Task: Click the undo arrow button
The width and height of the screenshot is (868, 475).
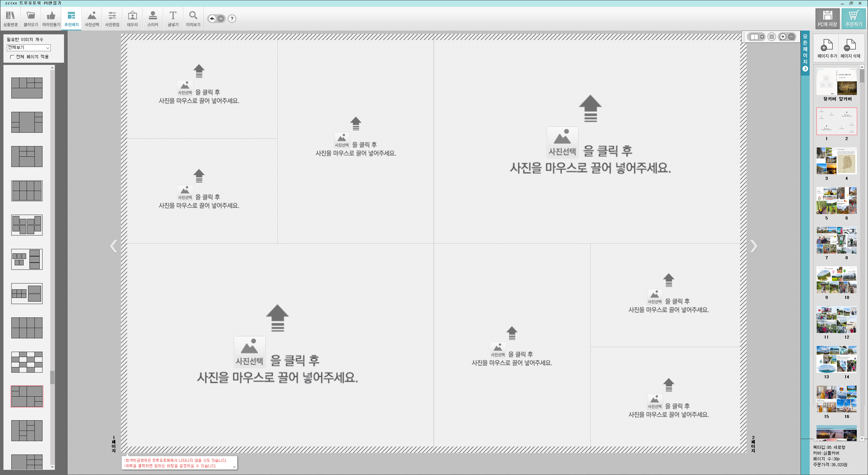Action: [212, 19]
